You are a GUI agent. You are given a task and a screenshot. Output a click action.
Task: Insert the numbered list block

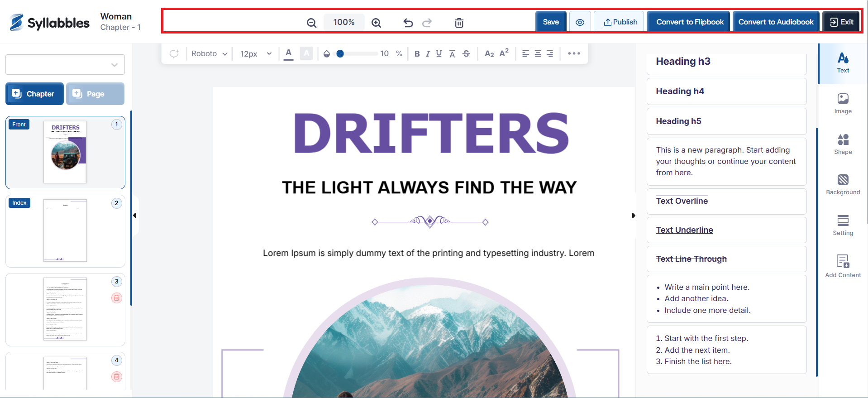pos(726,350)
